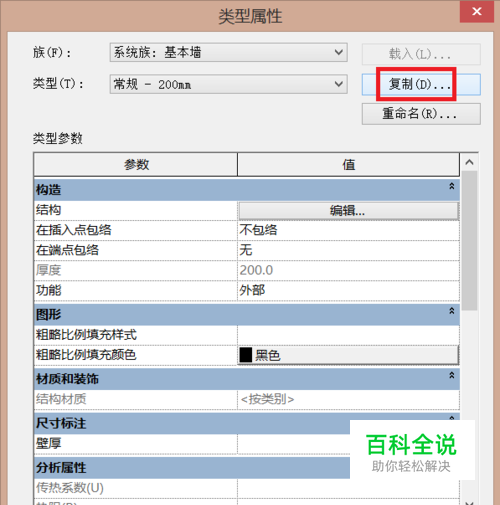Collapse the 构造 section
This screenshot has height=505, width=500.
452,186
